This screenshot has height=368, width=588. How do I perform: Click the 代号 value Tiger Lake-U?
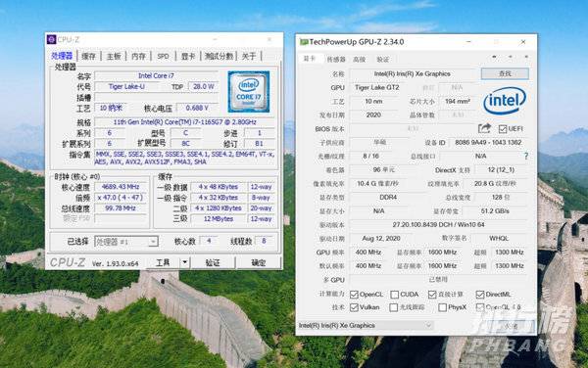[126, 86]
